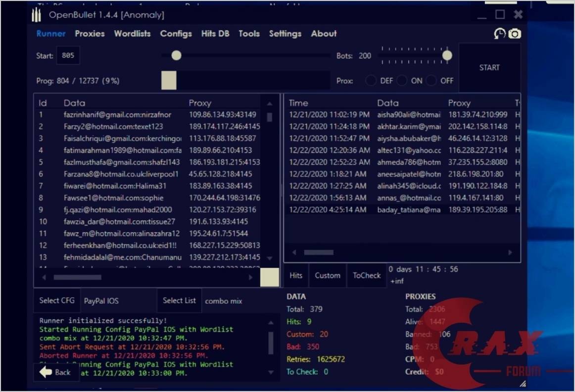Open the Configs menu tab
Screen dimensions: 575x392
pos(176,34)
